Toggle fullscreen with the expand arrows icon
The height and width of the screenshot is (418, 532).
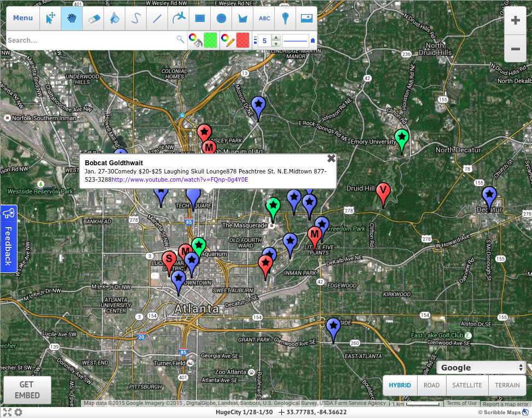pyautogui.click(x=8, y=412)
